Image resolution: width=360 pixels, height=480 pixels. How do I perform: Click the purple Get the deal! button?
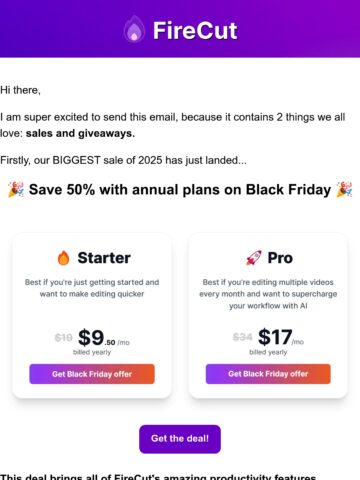[x=180, y=439]
